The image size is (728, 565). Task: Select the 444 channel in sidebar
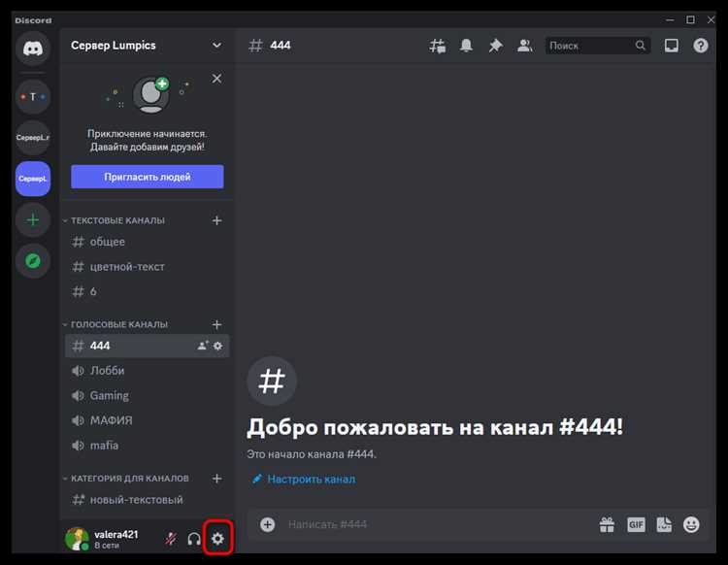[x=148, y=346]
